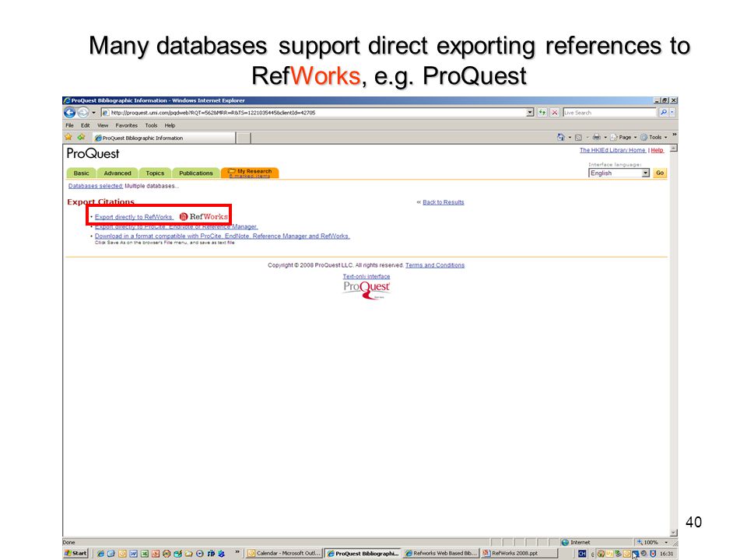Screen dimensions: 747x560
Task: Switch to the Advanced search tab
Action: pyautogui.click(x=117, y=173)
